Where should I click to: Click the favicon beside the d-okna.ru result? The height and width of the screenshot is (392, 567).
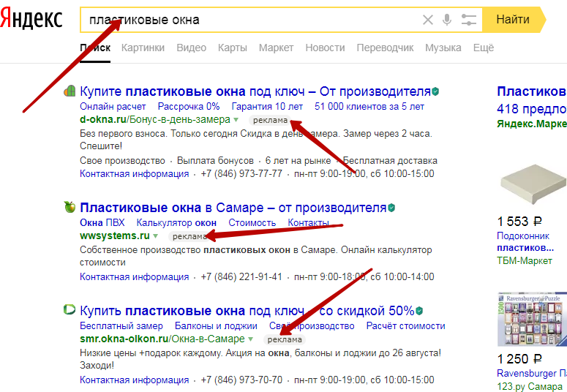coord(70,91)
